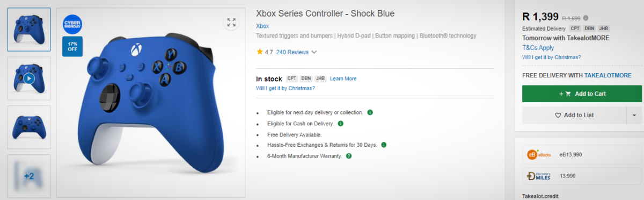Click info icon next to old price

[x=586, y=18]
